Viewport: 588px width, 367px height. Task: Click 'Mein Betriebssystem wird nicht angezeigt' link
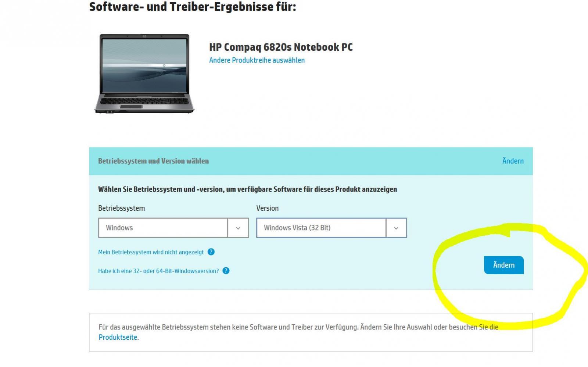point(151,252)
